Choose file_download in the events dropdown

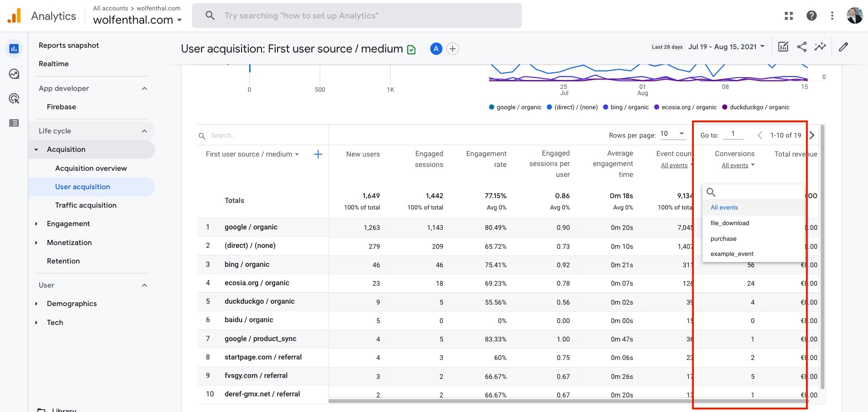click(729, 223)
